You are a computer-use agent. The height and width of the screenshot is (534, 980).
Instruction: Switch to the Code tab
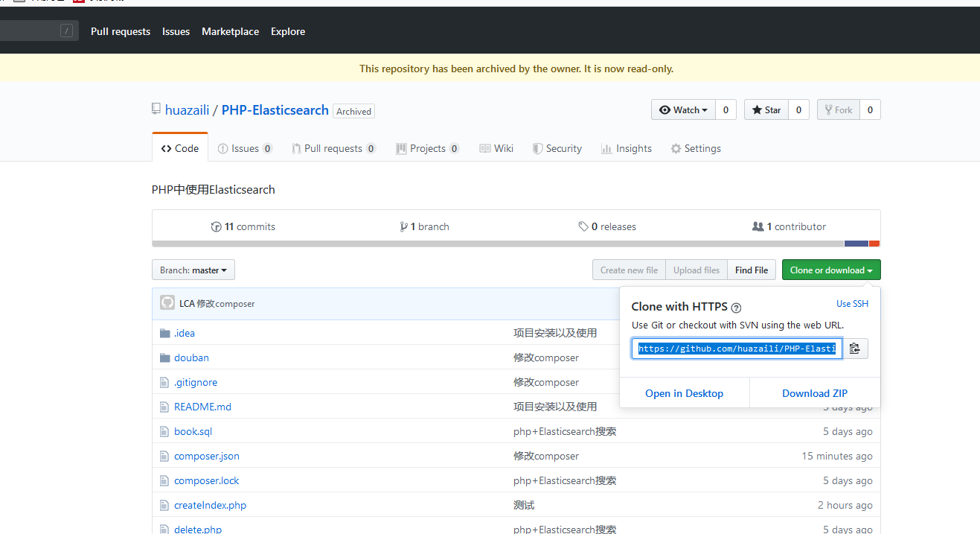[180, 148]
